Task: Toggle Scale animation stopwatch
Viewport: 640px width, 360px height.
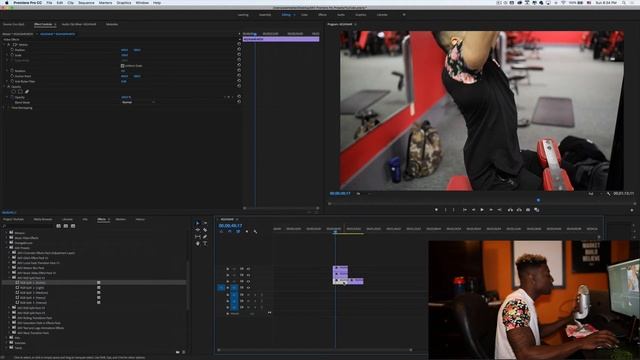Action: 12,55
